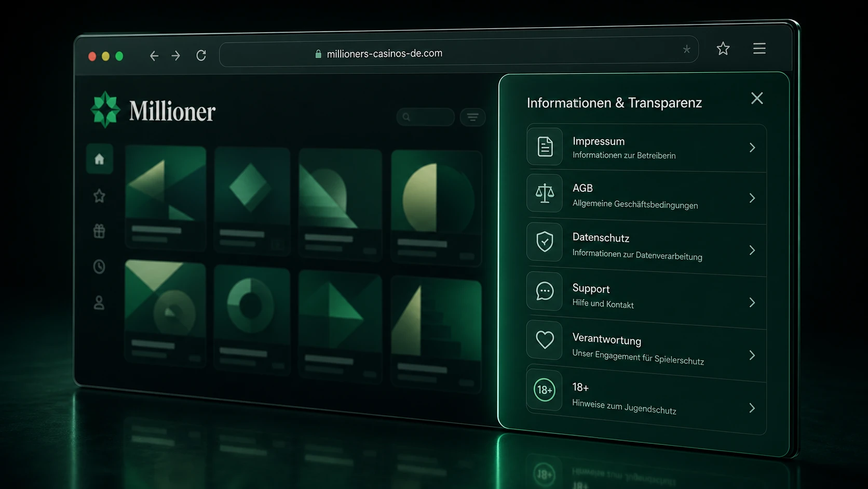Go forward with the browser forward arrow
Screen dimensions: 868x489
(x=176, y=56)
